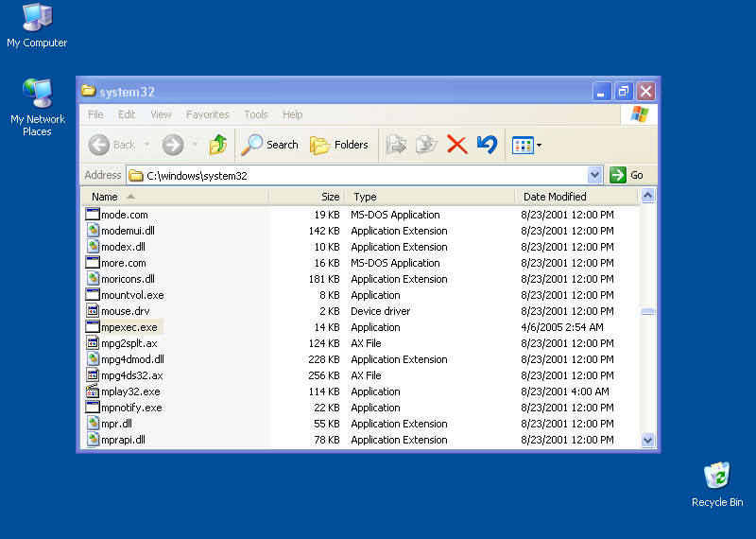Click the mplay32.exe file name
Image resolution: width=756 pixels, height=539 pixels.
tap(130, 391)
